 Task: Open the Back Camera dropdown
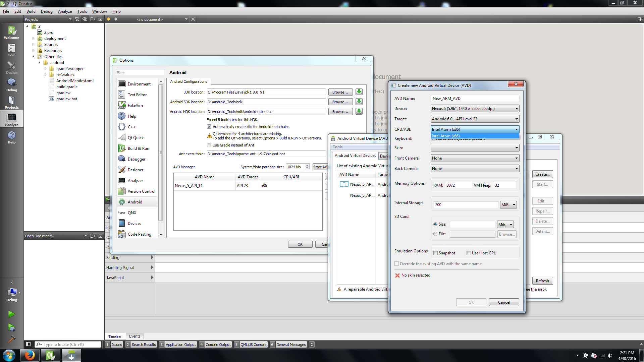point(475,169)
